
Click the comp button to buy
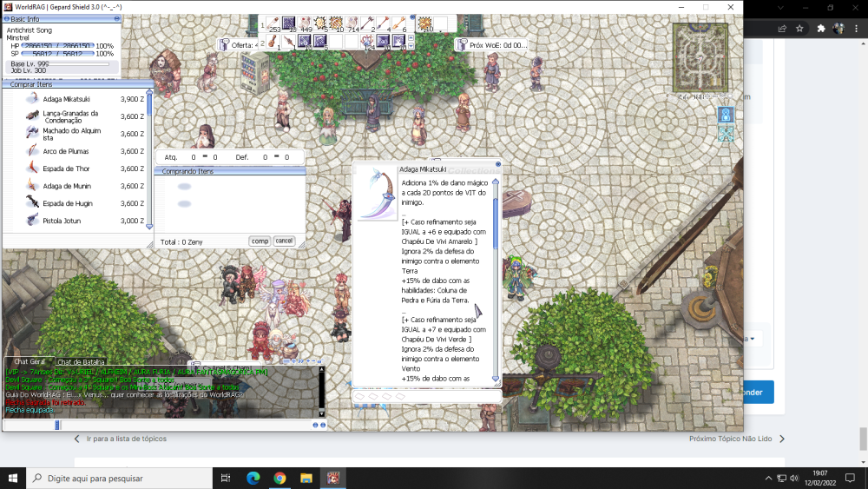[260, 241]
